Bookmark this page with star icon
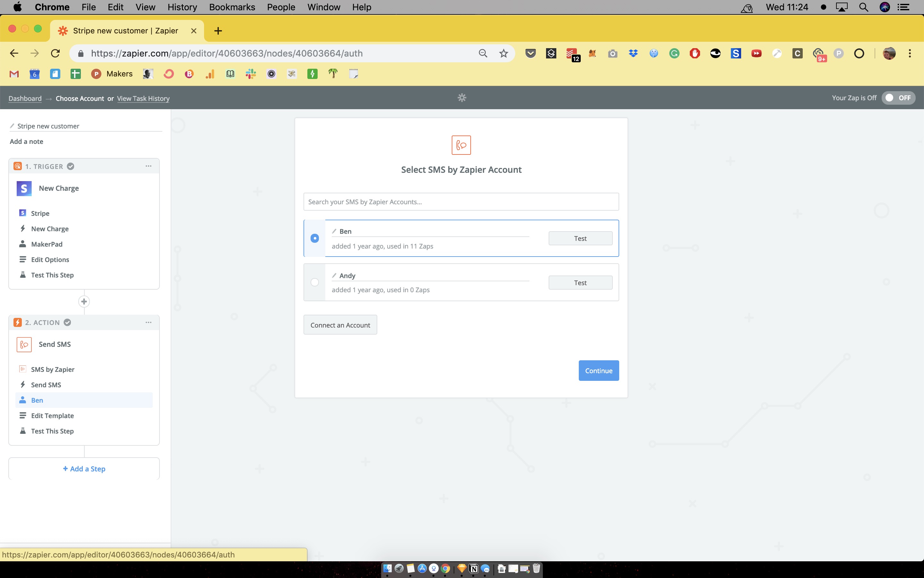 (504, 53)
